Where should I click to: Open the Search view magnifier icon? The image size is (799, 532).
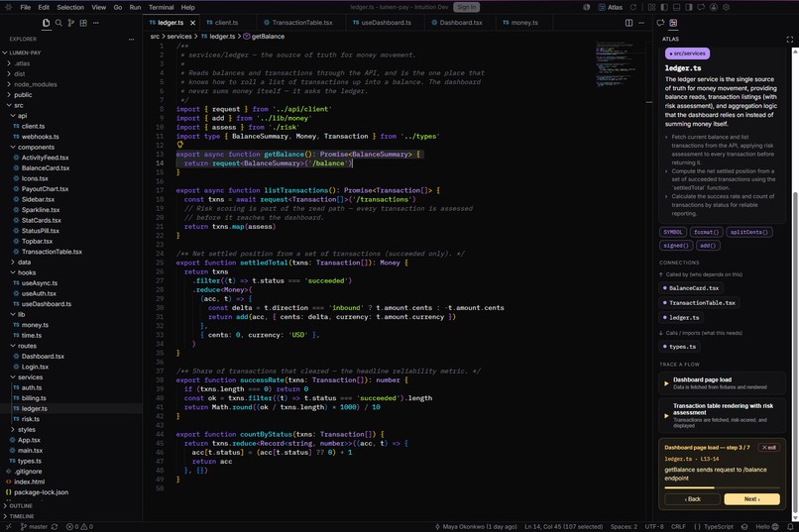[x=58, y=23]
